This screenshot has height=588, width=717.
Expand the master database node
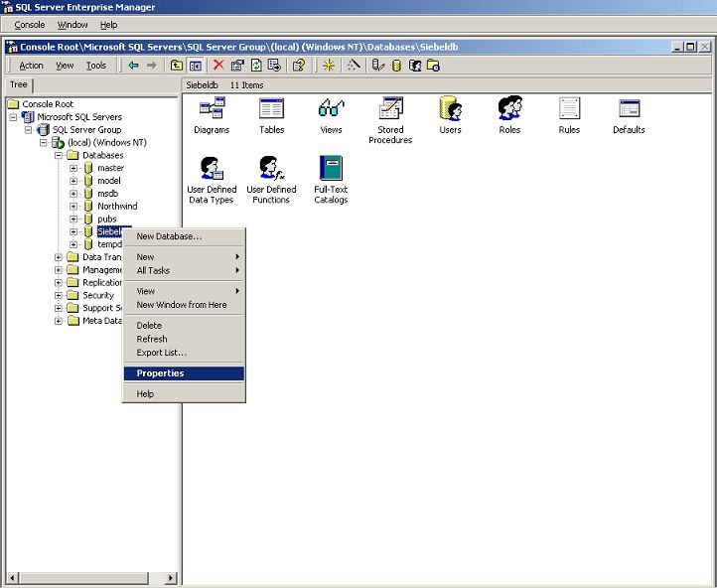(x=73, y=168)
